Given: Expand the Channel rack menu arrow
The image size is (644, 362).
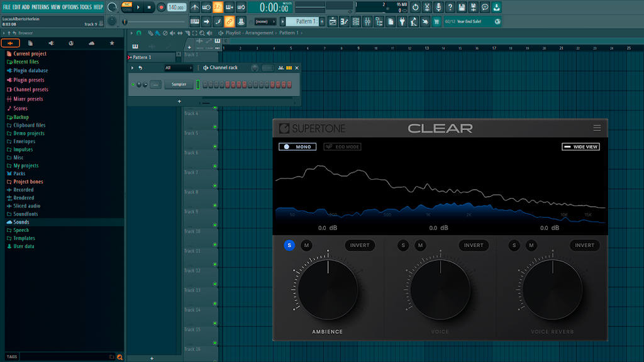Looking at the screenshot, I should 132,68.
